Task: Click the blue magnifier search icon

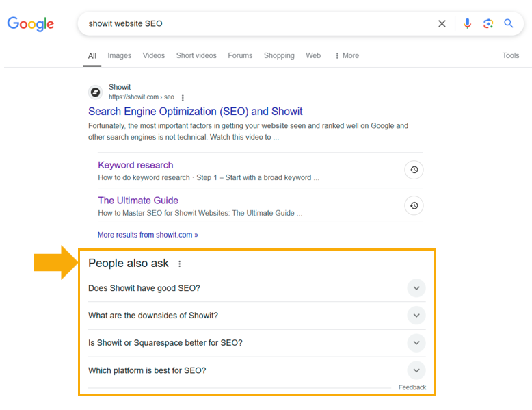Action: 508,23
